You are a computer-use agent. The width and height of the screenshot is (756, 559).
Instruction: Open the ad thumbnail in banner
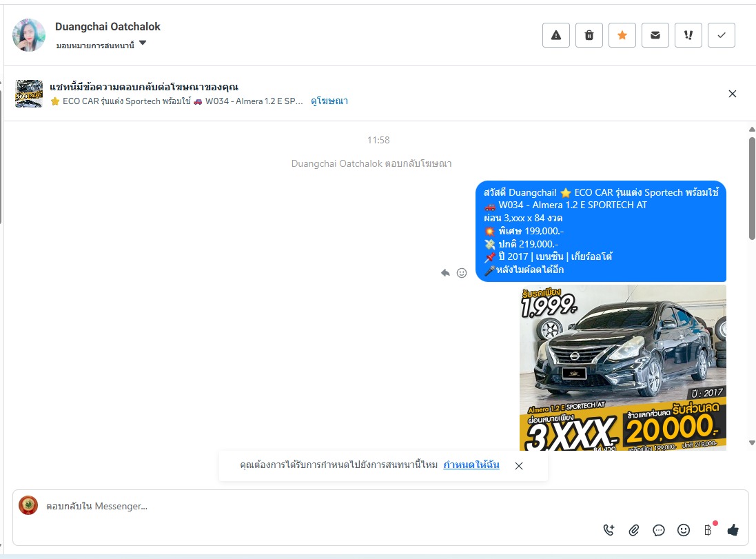point(29,94)
